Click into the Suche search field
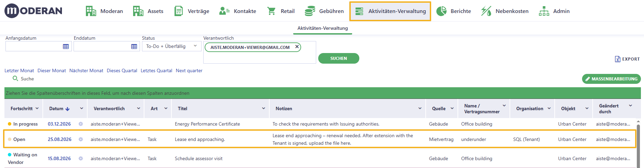This screenshot has height=168, width=644. tap(27, 79)
